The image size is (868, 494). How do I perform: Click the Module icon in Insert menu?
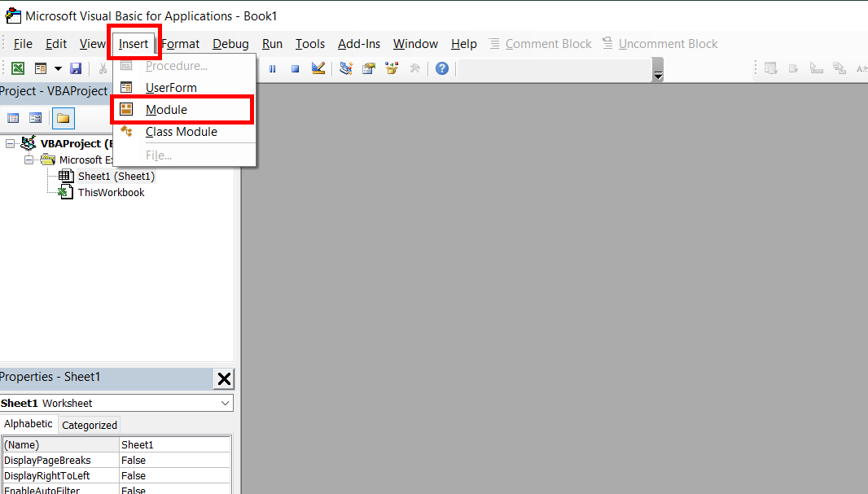[x=126, y=110]
